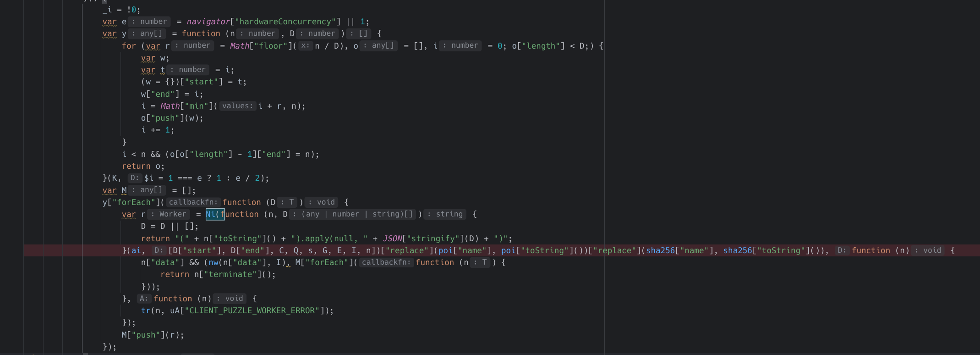Click the ": (any | number | string)[]" hint
Screen dimensions: 980x355
(x=353, y=214)
